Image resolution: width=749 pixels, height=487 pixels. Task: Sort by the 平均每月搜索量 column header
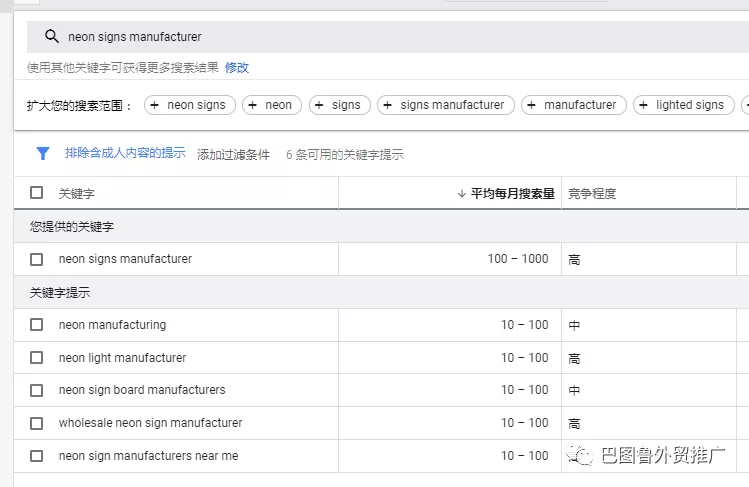(512, 193)
